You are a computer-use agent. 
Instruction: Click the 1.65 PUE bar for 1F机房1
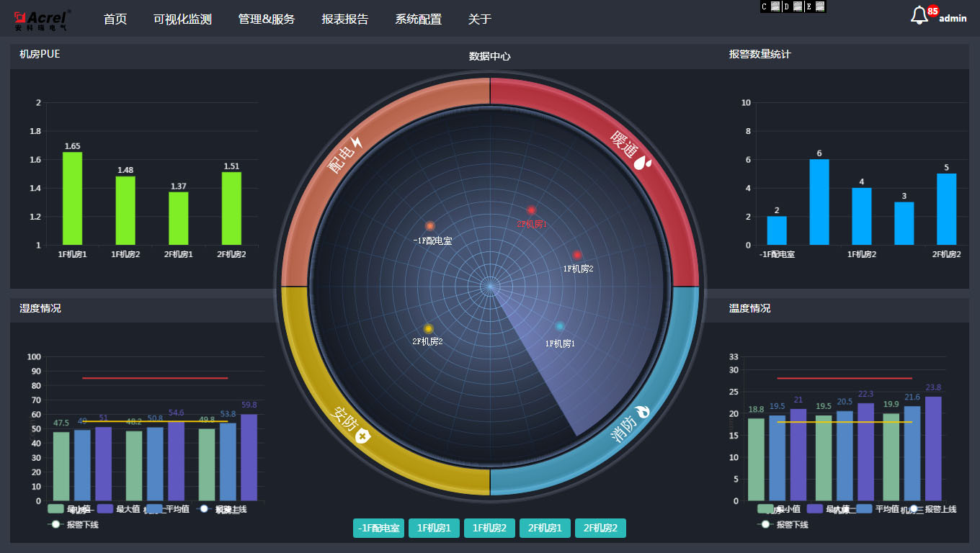(72, 199)
